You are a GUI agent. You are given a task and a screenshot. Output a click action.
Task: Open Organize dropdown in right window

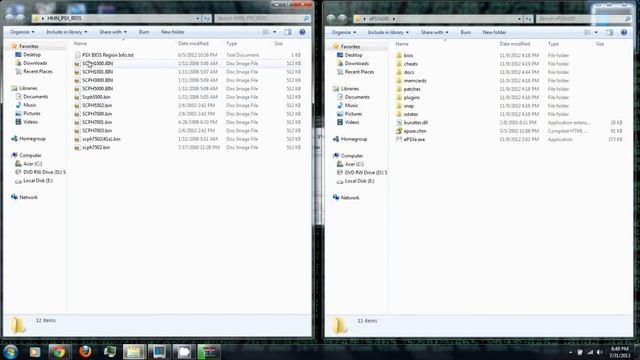[x=344, y=32]
